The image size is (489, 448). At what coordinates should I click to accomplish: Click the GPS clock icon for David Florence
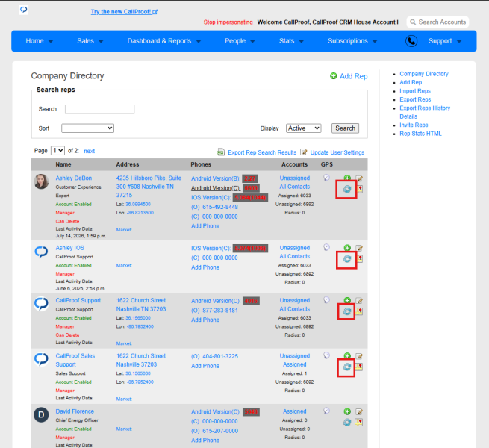[326, 411]
